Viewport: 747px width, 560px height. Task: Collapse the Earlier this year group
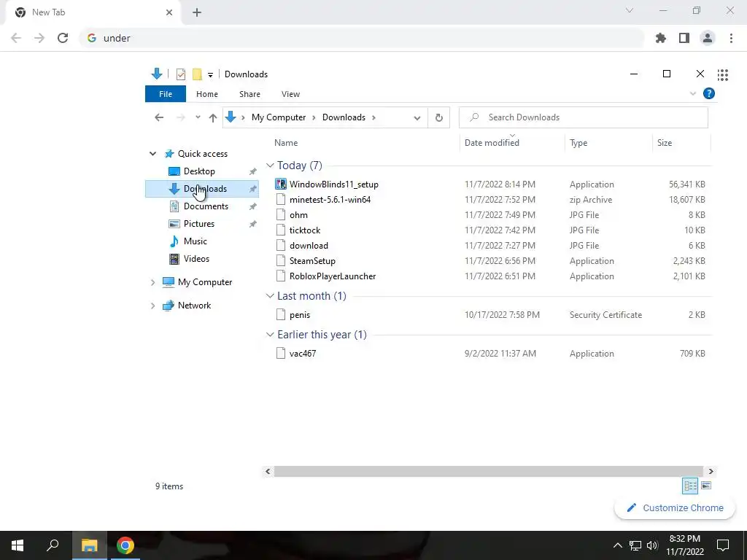270,334
